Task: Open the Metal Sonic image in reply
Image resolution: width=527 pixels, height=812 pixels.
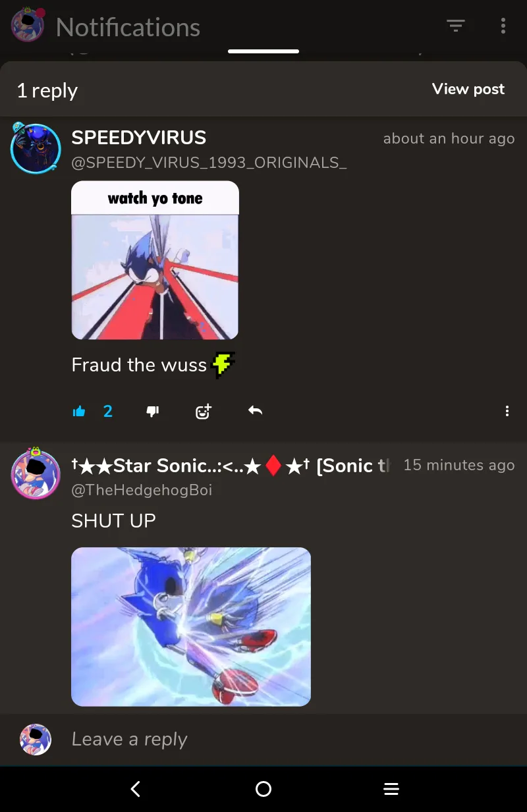Action: (191, 627)
